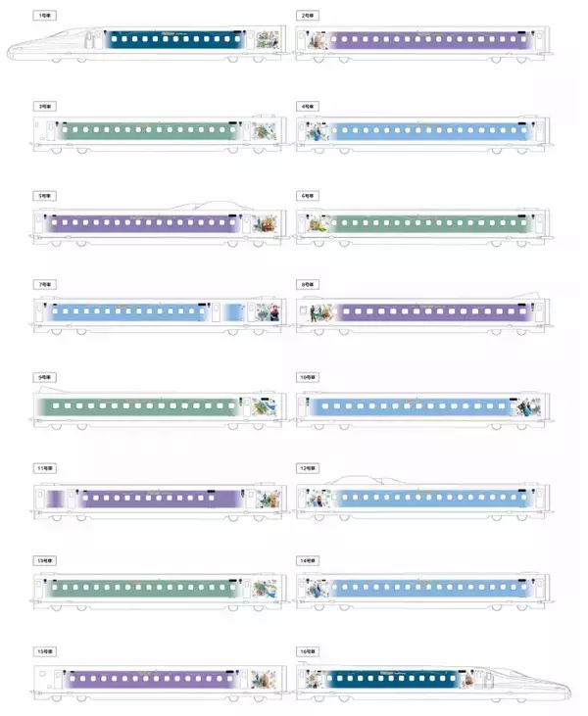Select the green car 3 illustration

pyautogui.click(x=264, y=133)
